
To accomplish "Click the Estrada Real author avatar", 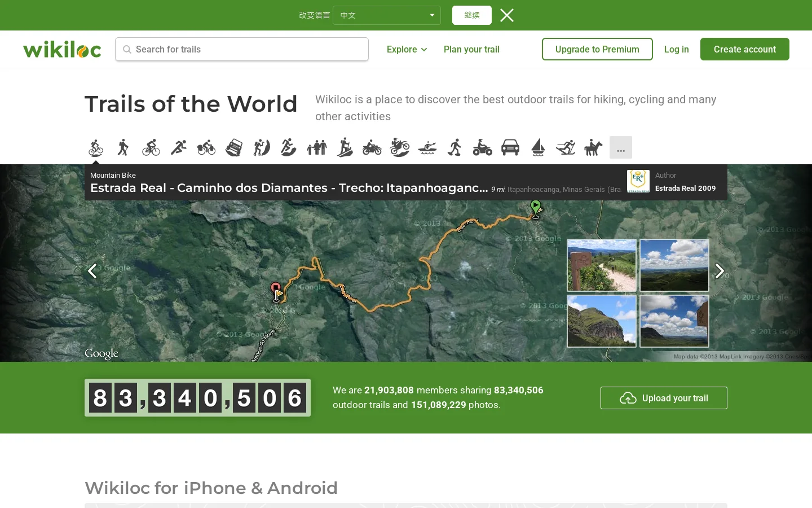I will pyautogui.click(x=638, y=181).
